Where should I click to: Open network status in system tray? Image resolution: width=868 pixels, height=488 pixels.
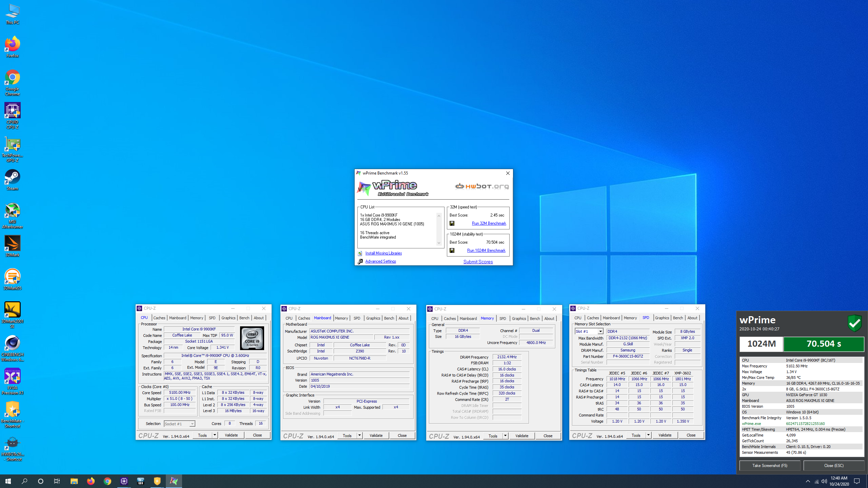pyautogui.click(x=816, y=481)
